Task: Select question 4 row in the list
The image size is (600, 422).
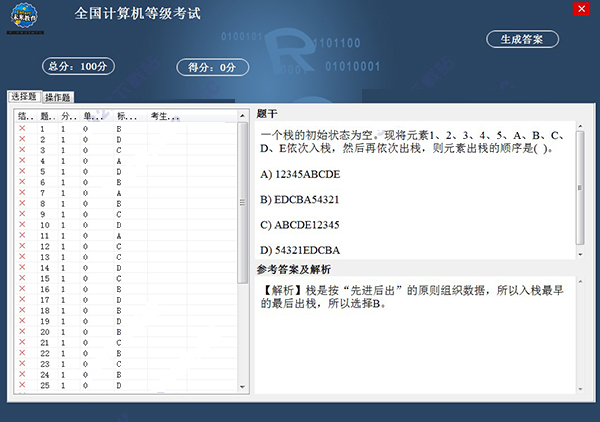Action: click(x=126, y=161)
